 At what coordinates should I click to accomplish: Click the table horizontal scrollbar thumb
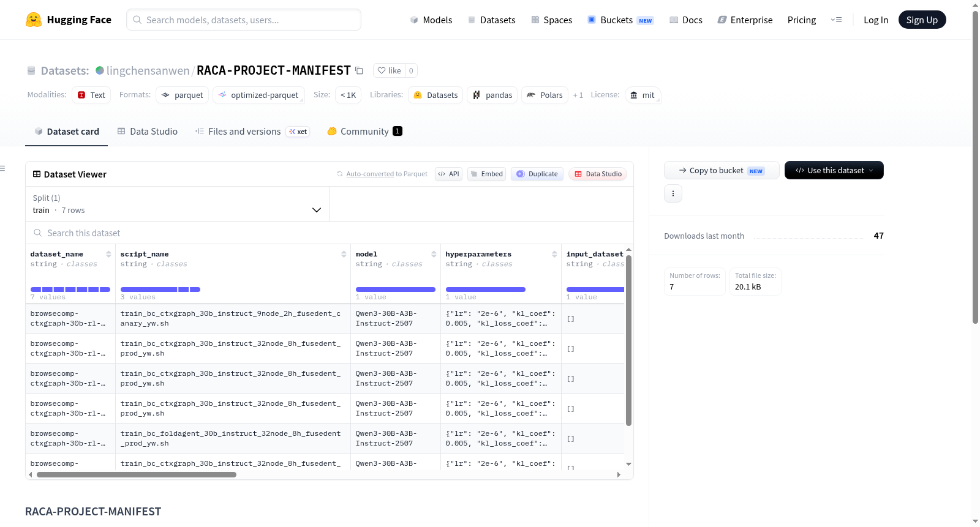(137, 475)
